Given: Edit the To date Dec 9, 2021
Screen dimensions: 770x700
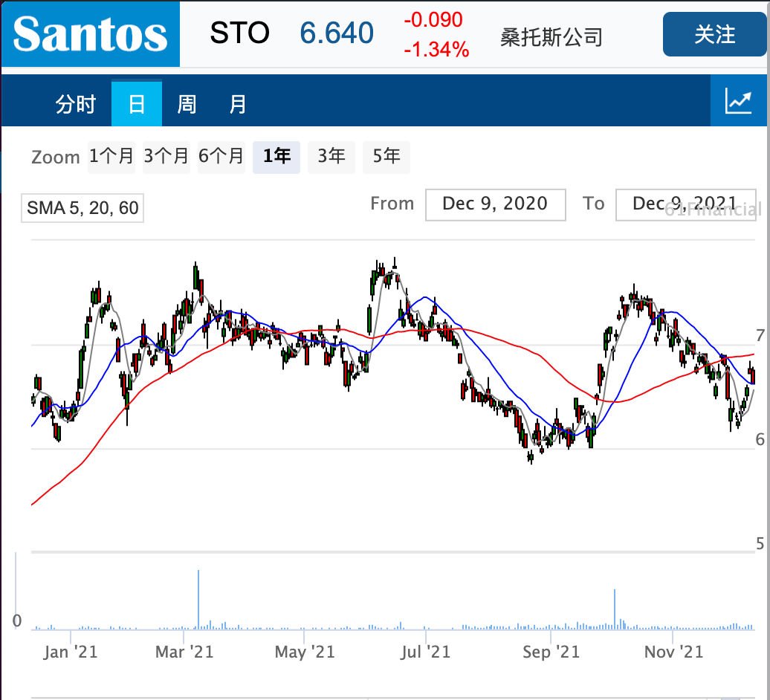Looking at the screenshot, I should (x=685, y=204).
